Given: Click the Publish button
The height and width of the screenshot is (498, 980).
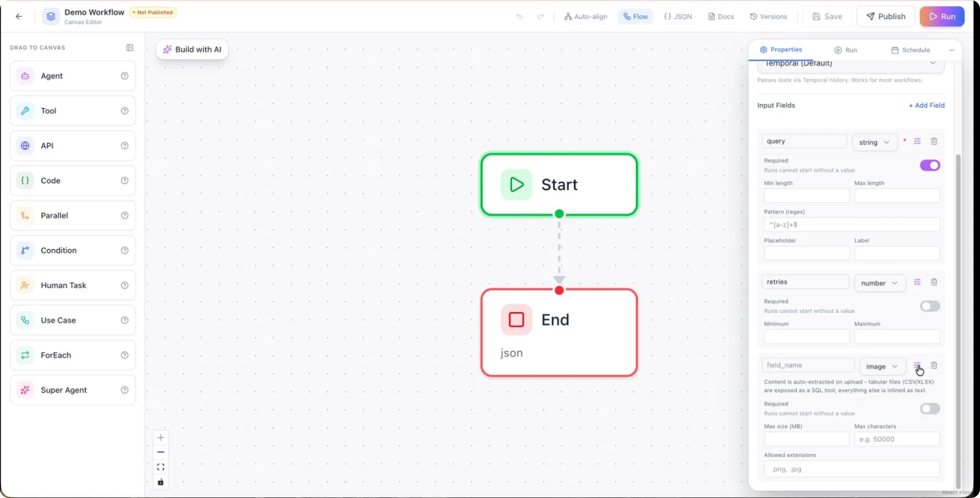Looking at the screenshot, I should pos(886,17).
